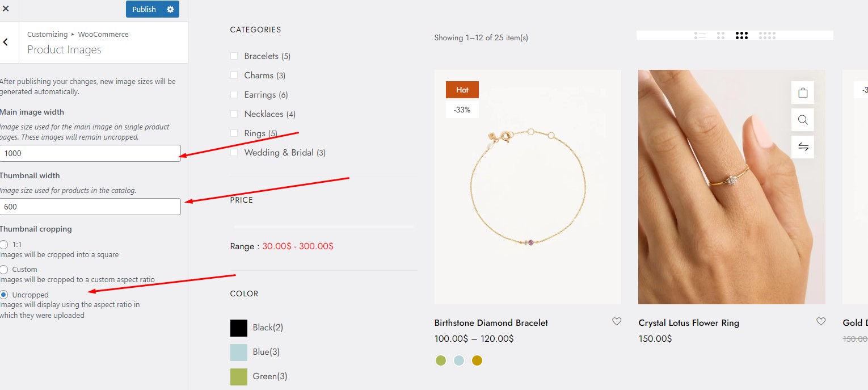868x390 pixels.
Task: Click heart icon for Crystal Lotus Flower Ring
Action: [x=820, y=322]
